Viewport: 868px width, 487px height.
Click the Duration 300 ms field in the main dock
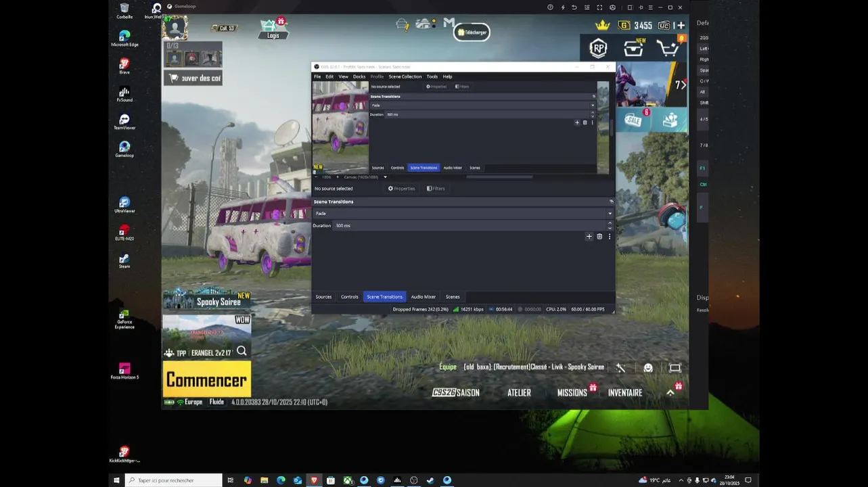tap(470, 226)
